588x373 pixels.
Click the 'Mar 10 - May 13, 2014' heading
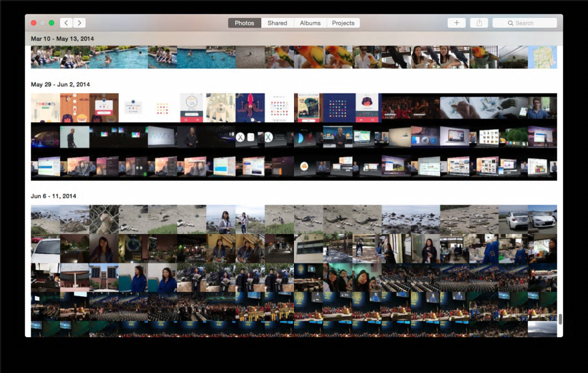tap(62, 39)
